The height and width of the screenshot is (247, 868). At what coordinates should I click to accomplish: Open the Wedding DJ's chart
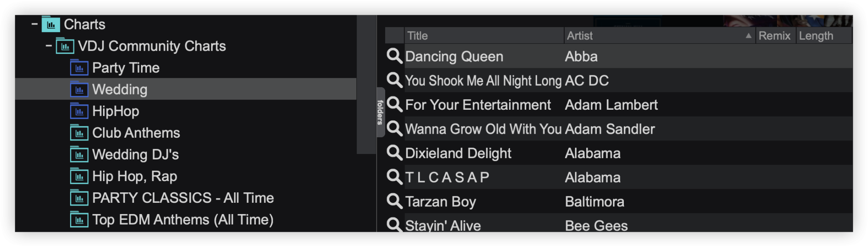(x=135, y=154)
